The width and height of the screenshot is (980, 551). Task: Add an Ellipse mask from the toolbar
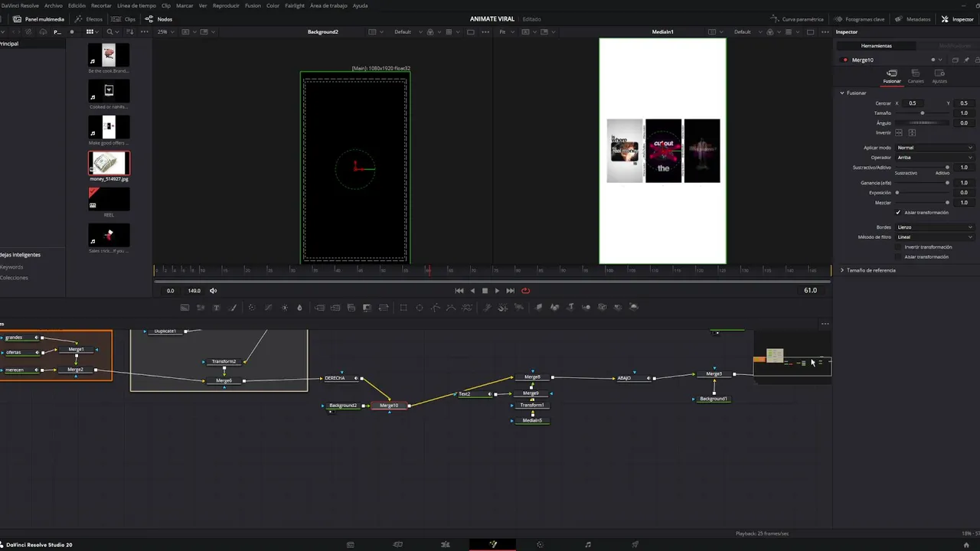click(x=420, y=308)
